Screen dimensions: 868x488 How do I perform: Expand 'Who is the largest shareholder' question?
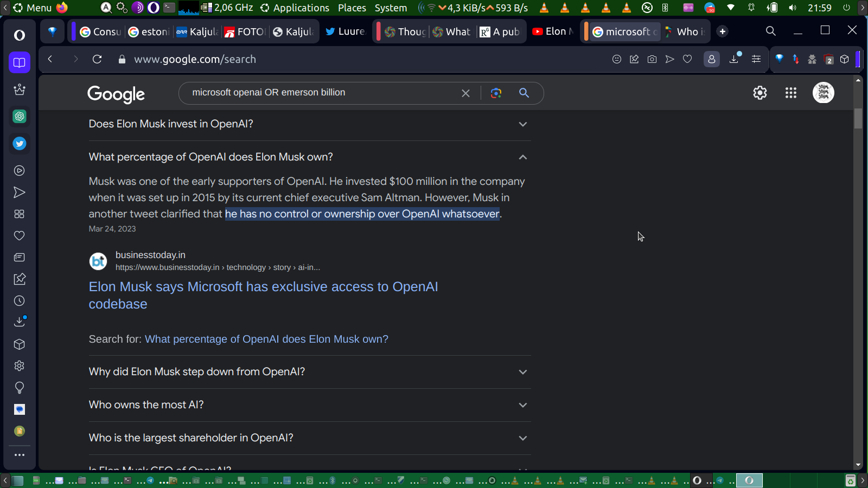(522, 438)
